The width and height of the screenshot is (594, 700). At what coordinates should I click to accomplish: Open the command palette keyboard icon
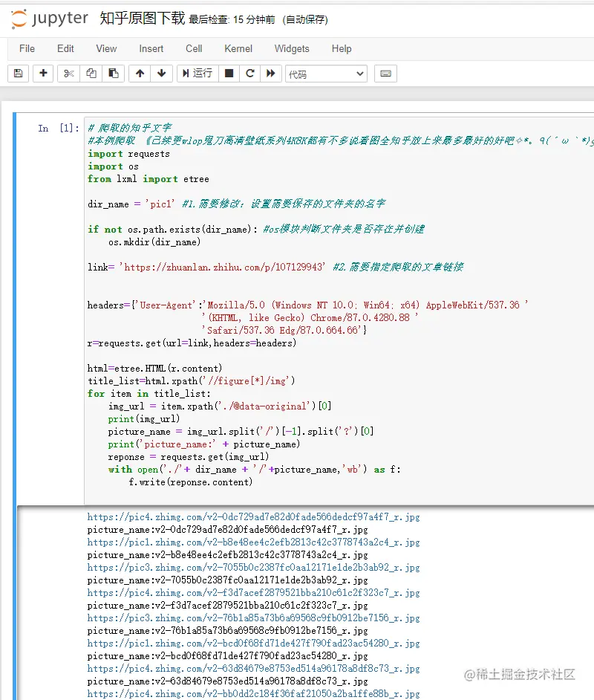[x=386, y=74]
